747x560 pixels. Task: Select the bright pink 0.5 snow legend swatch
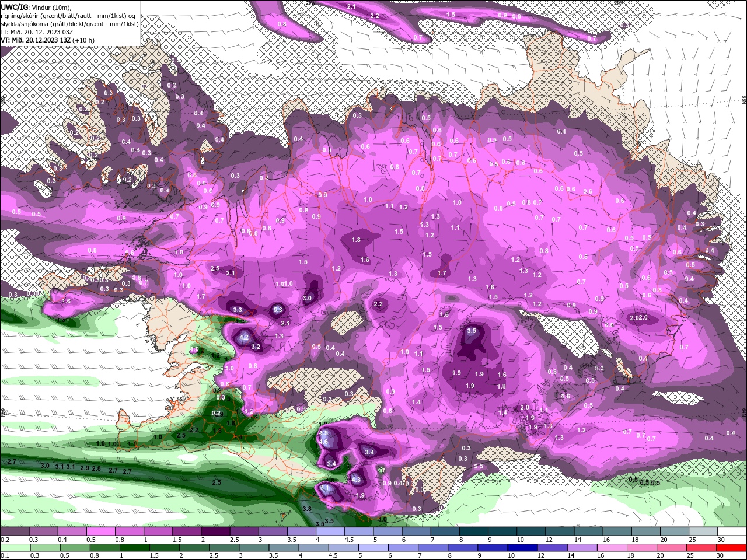(100, 531)
